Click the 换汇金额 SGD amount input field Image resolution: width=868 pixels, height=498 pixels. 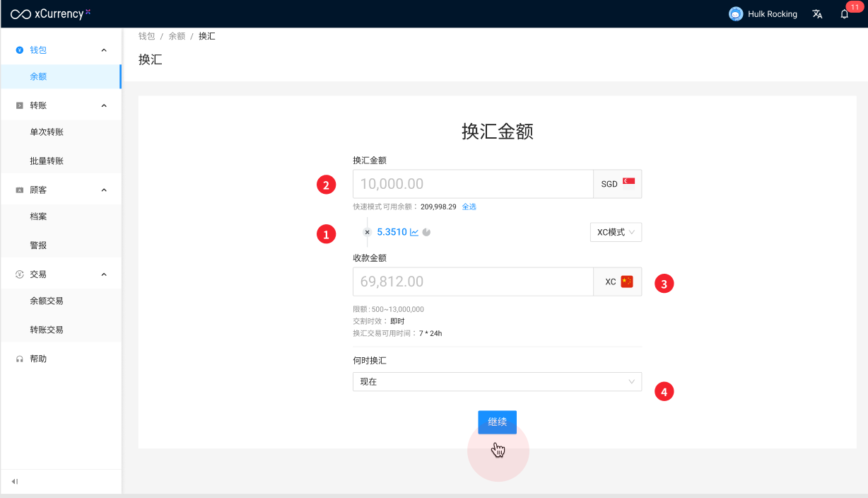click(473, 184)
